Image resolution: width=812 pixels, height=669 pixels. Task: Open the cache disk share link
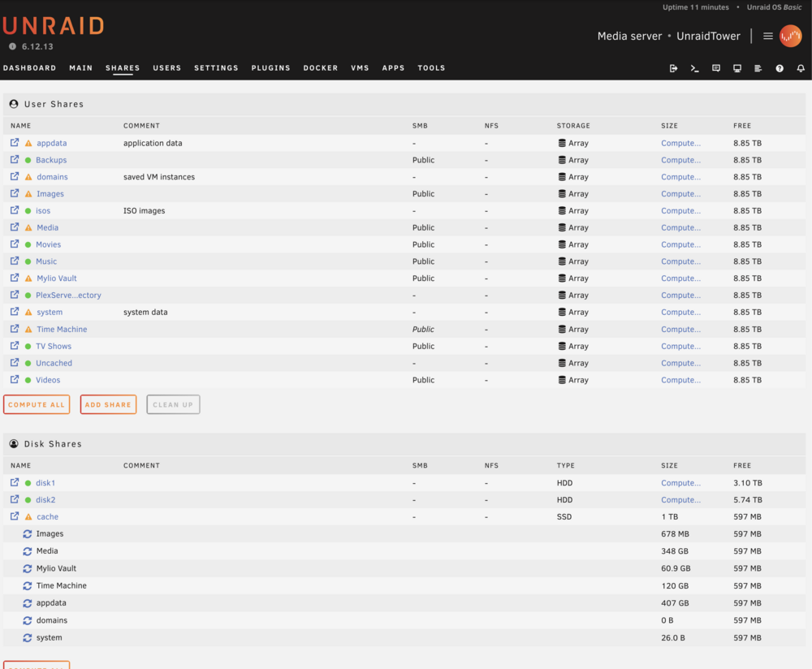pos(48,516)
